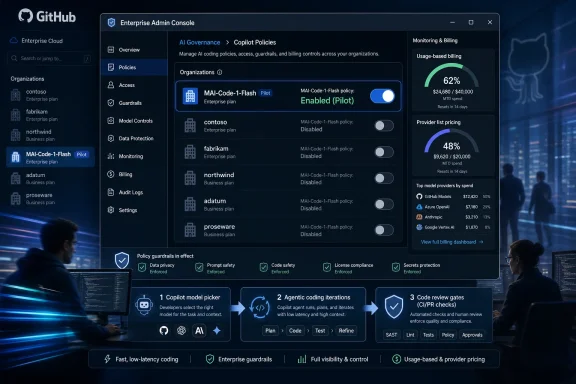This screenshot has width=576, height=384.
Task: Click the OpenAI icon in model picker
Action: click(x=181, y=330)
